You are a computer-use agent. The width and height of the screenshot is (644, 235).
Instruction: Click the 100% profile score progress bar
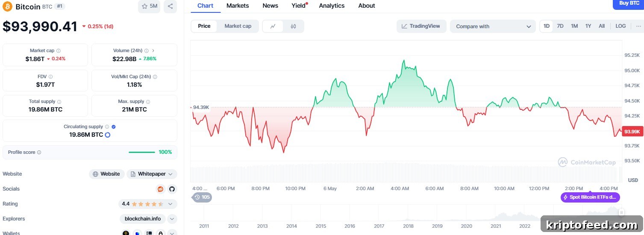[x=142, y=152]
